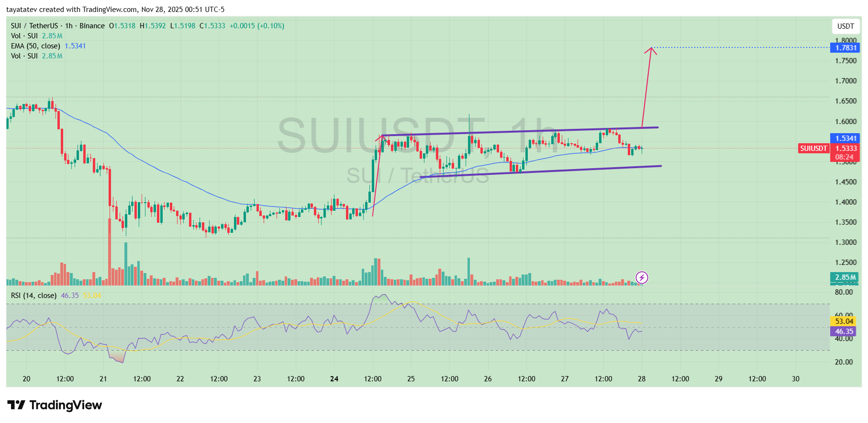Expand the second Vol · SUI legend entry
868x423 pixels.
coord(24,56)
